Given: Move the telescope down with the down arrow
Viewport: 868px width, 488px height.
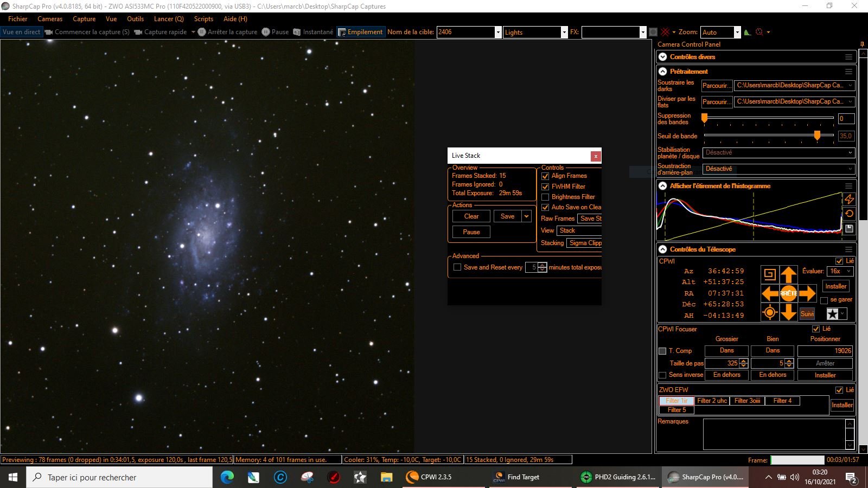Looking at the screenshot, I should (x=788, y=312).
